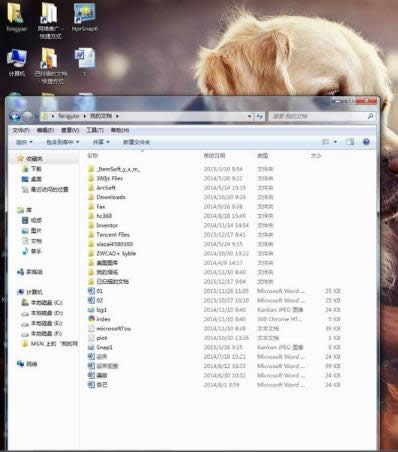Sort by the 大小 (Size) column header
The image size is (398, 452).
316,156
